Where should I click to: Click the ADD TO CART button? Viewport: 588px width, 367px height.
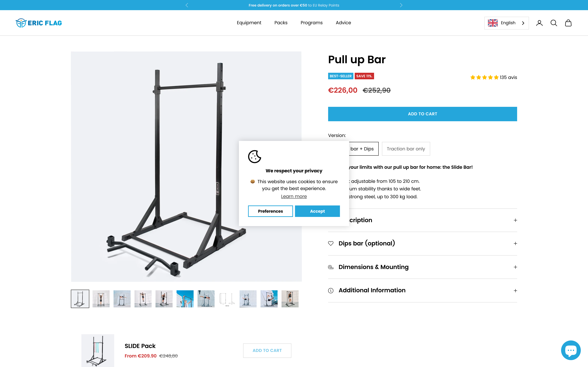(x=422, y=114)
